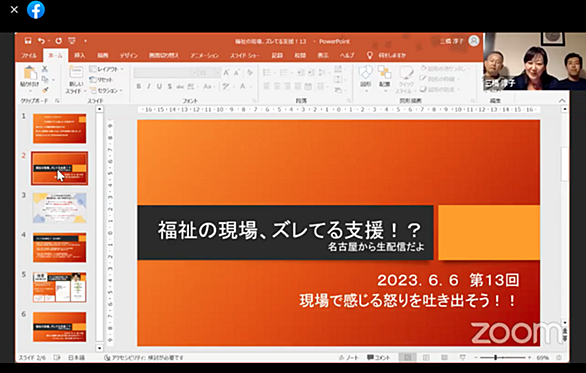
Task: Click the Format Painter brush icon
Action: (45, 90)
